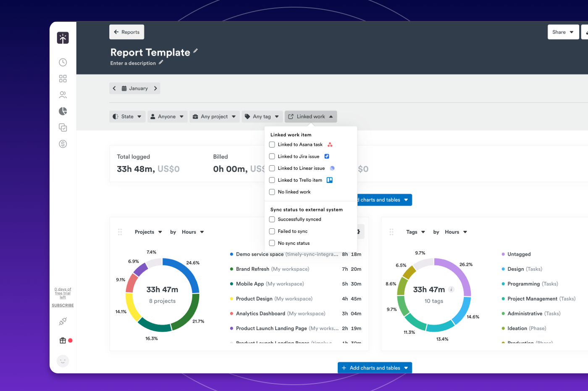The image size is (588, 391).
Task: Open the feedback smiley icon at bottom left
Action: click(x=63, y=361)
